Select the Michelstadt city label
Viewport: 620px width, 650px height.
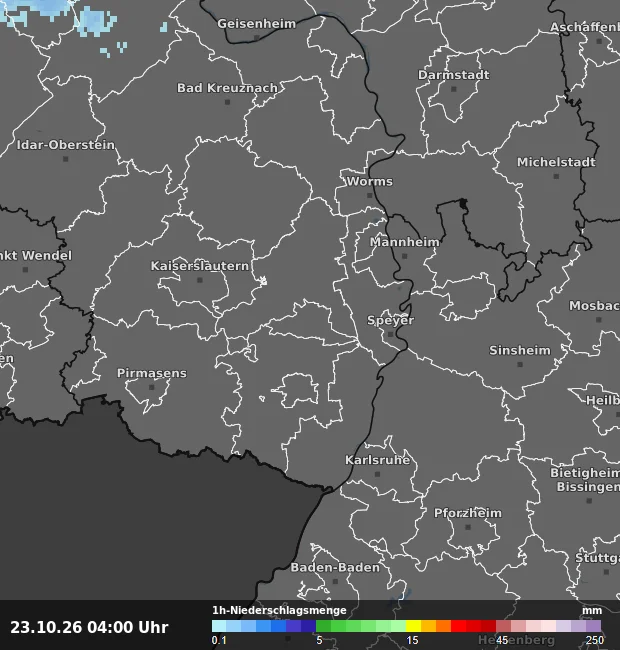(x=556, y=162)
